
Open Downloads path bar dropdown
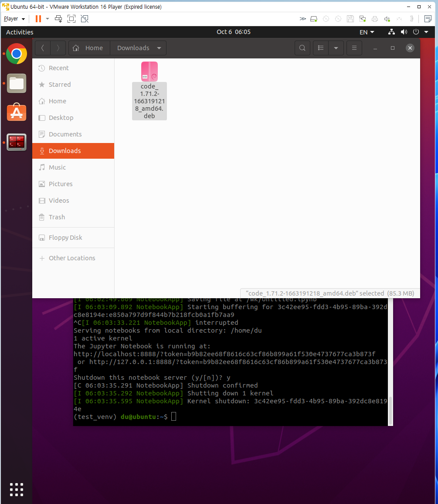[x=159, y=48]
